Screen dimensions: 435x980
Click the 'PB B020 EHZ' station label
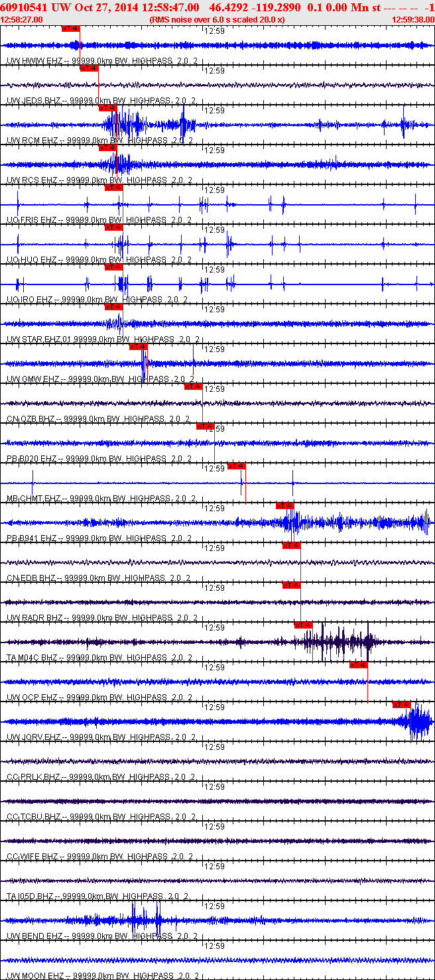[31, 459]
